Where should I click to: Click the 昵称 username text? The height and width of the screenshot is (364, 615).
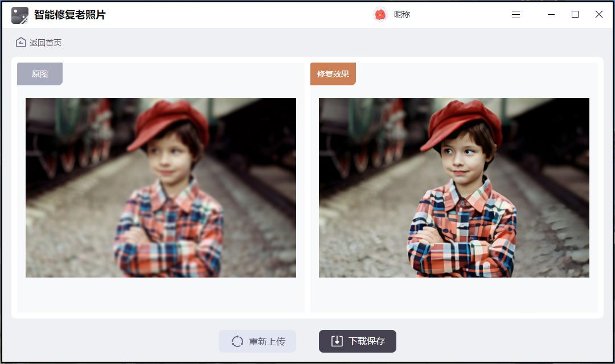tap(402, 15)
